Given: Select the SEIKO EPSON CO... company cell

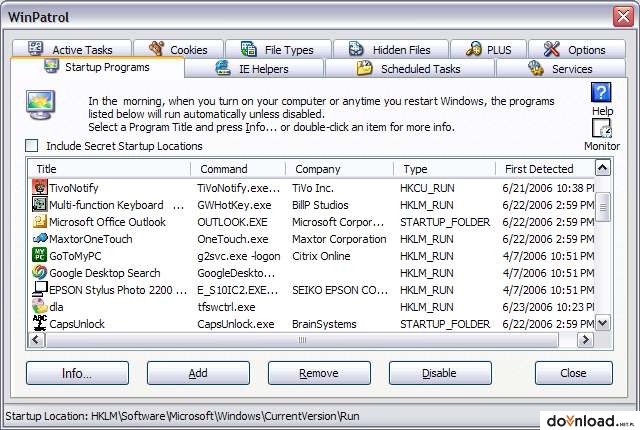Looking at the screenshot, I should coord(340,290).
